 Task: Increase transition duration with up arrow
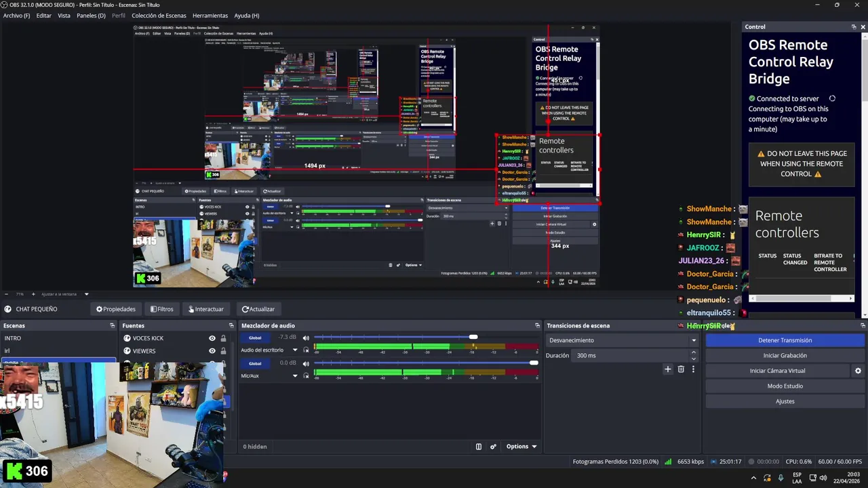point(693,352)
